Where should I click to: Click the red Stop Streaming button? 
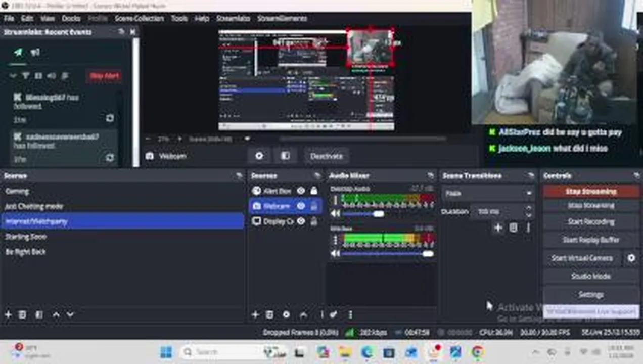click(x=591, y=191)
